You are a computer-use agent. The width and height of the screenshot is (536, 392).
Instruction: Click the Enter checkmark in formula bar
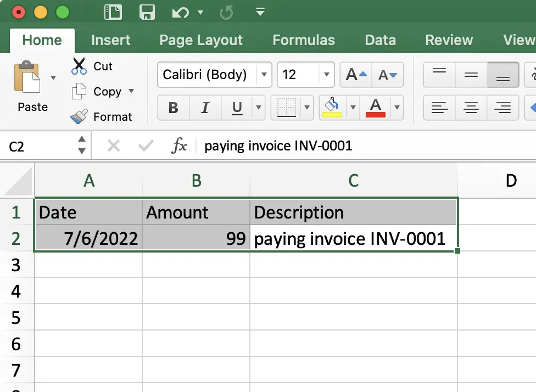tap(146, 146)
